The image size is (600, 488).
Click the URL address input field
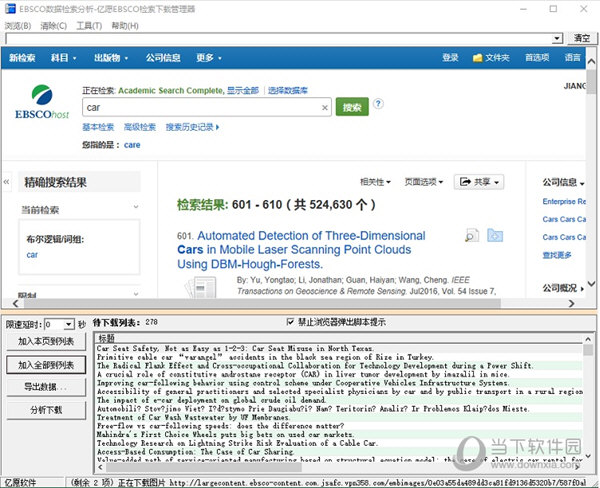pyautogui.click(x=279, y=38)
